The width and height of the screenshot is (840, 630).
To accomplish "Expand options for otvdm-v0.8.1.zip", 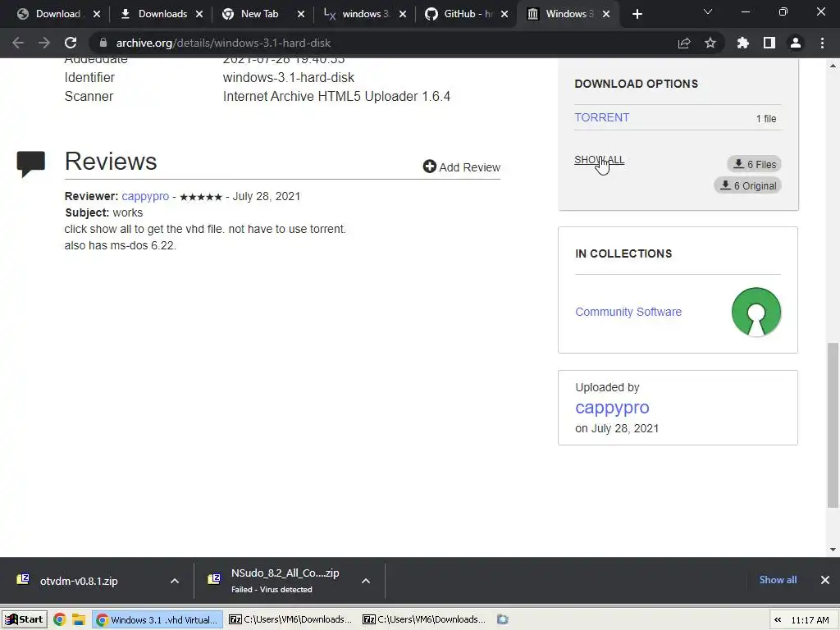I will [175, 581].
